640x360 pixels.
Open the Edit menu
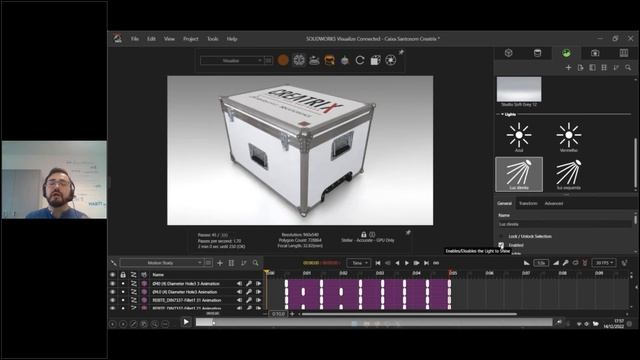(x=151, y=39)
